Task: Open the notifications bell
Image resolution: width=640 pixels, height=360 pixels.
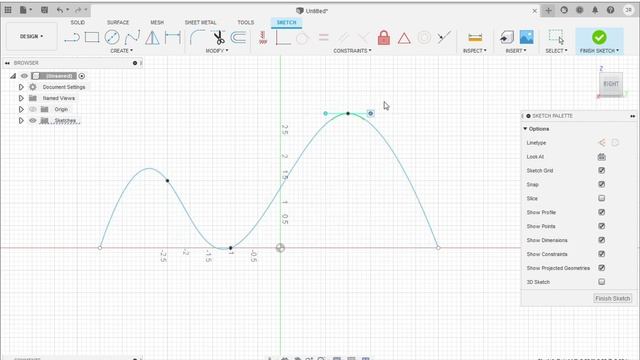Action: [x=595, y=10]
